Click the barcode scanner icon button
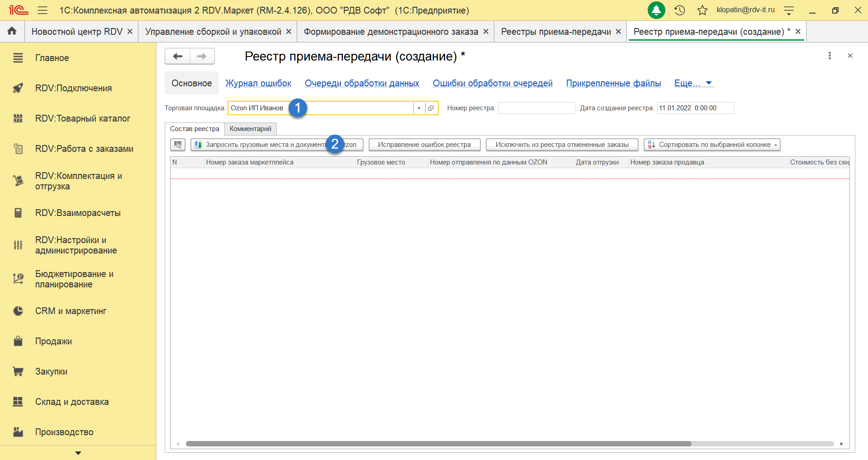The image size is (868, 460). pos(178,145)
